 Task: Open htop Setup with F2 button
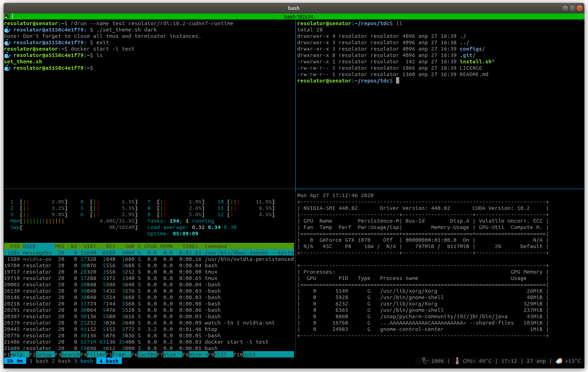pyautogui.click(x=42, y=355)
